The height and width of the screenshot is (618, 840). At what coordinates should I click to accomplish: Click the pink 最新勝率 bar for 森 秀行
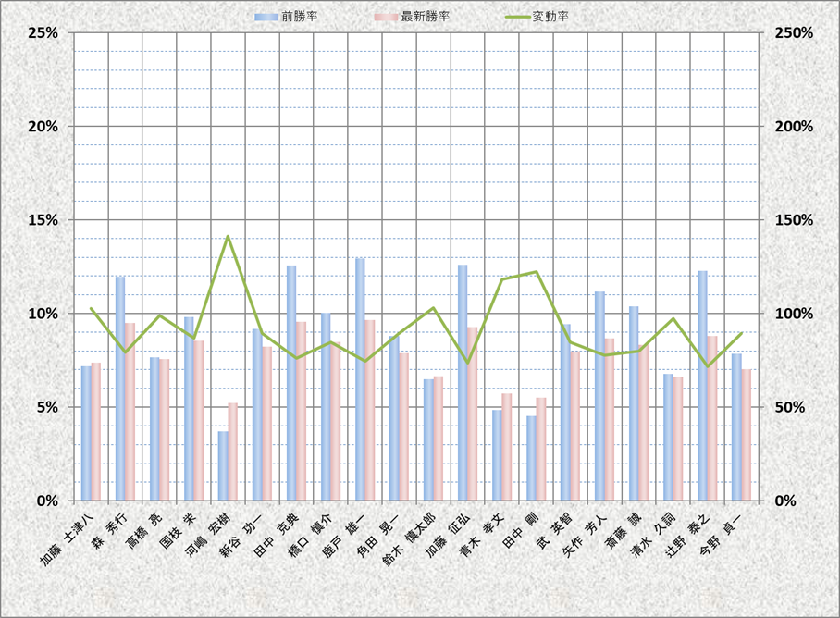[130, 412]
